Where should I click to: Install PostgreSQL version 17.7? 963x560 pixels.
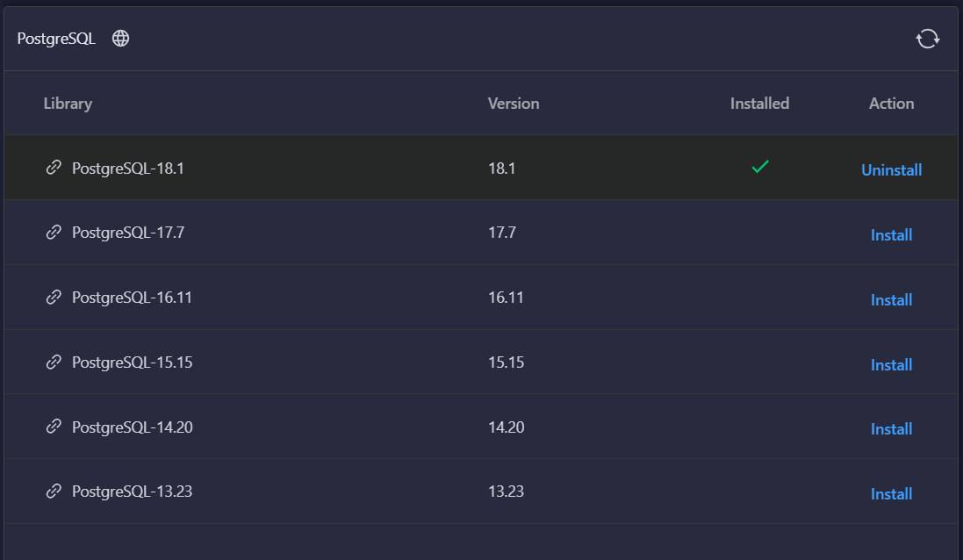pyautogui.click(x=891, y=235)
